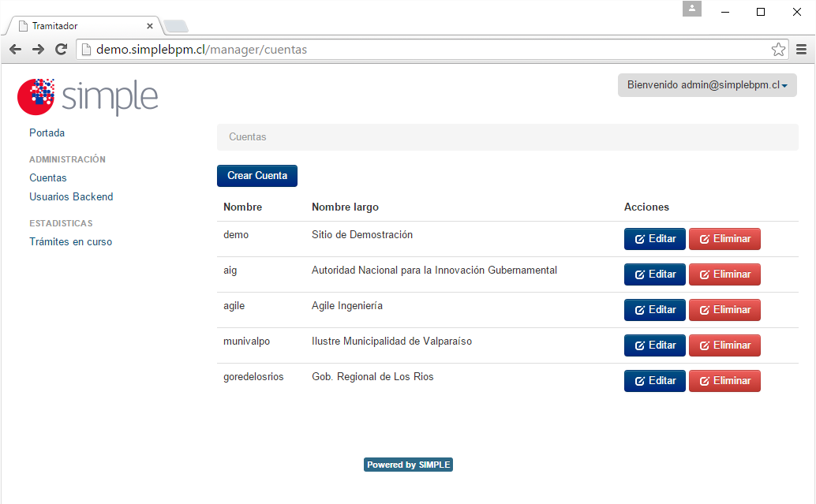Delete the aig account
The height and width of the screenshot is (504, 816).
pyautogui.click(x=724, y=274)
